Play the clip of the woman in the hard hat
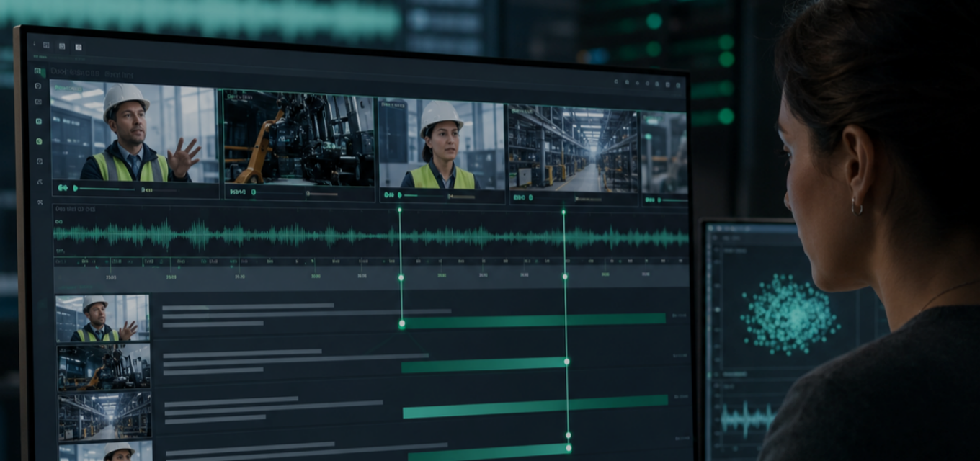Viewport: 980px width, 461px height. [400, 195]
